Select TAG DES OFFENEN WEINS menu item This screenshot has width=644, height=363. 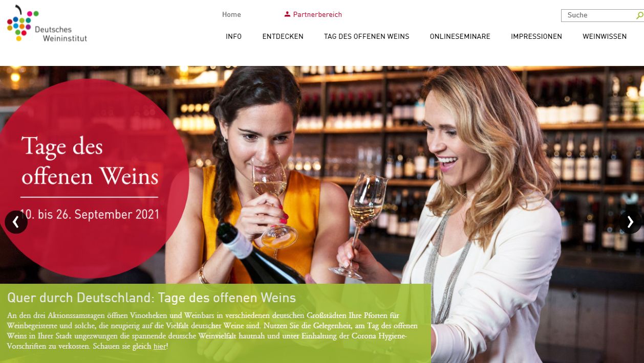point(367,36)
